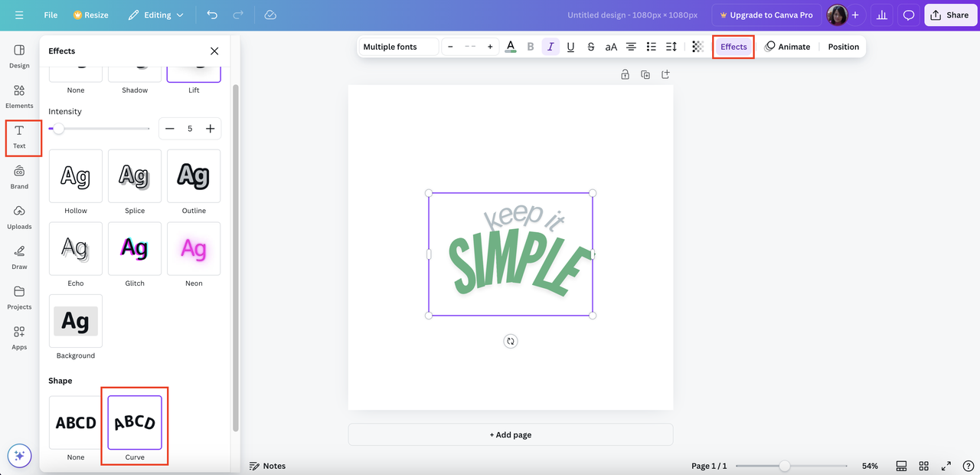Increase Intensity with plus button
This screenshot has width=980, height=475.
pyautogui.click(x=210, y=129)
